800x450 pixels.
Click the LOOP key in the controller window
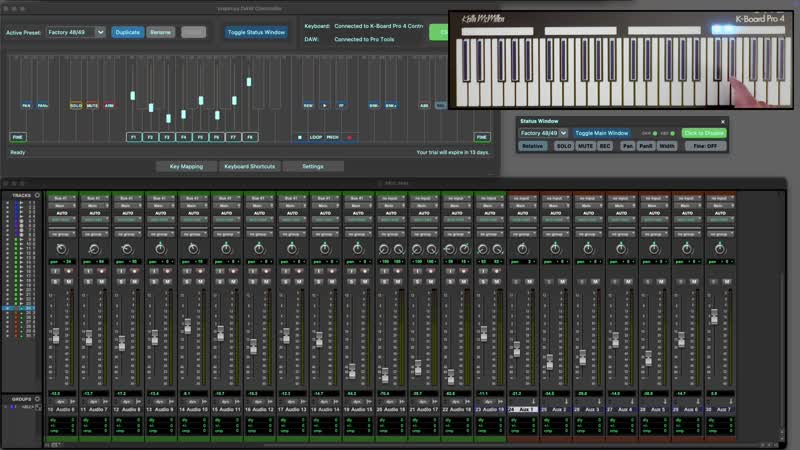(x=316, y=137)
